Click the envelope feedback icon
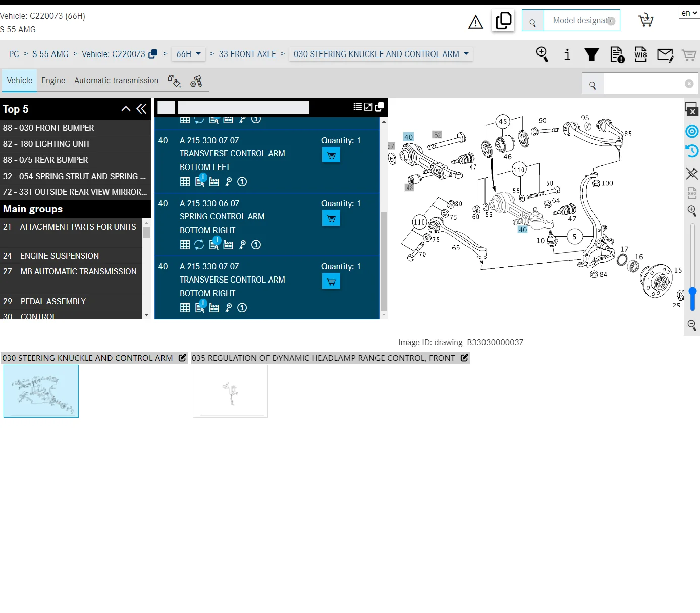 click(x=665, y=54)
